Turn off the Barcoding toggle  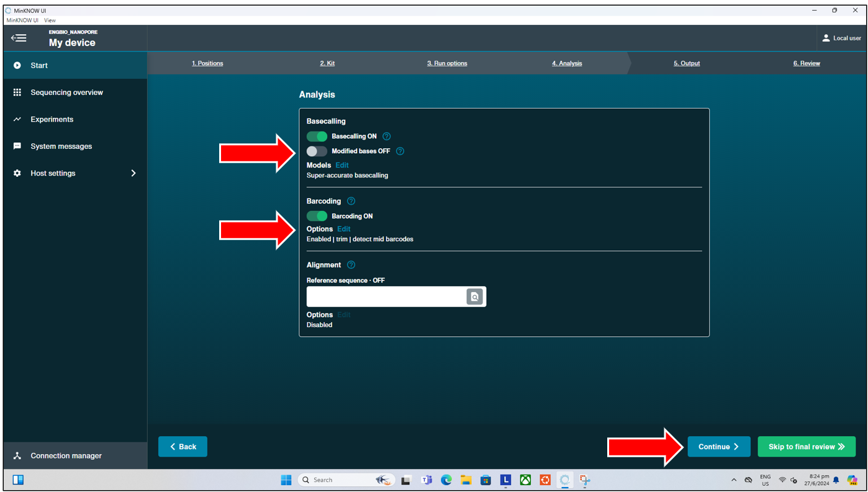317,216
